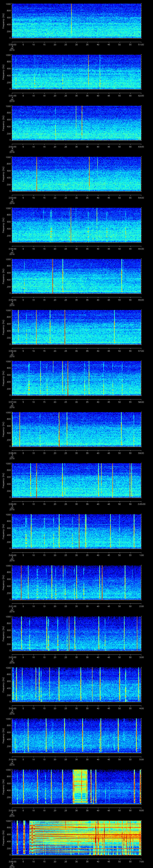Viewport: 153px width, 868px height.
Task: Click the 2:59:00 start time label
Action: pos(12,504)
